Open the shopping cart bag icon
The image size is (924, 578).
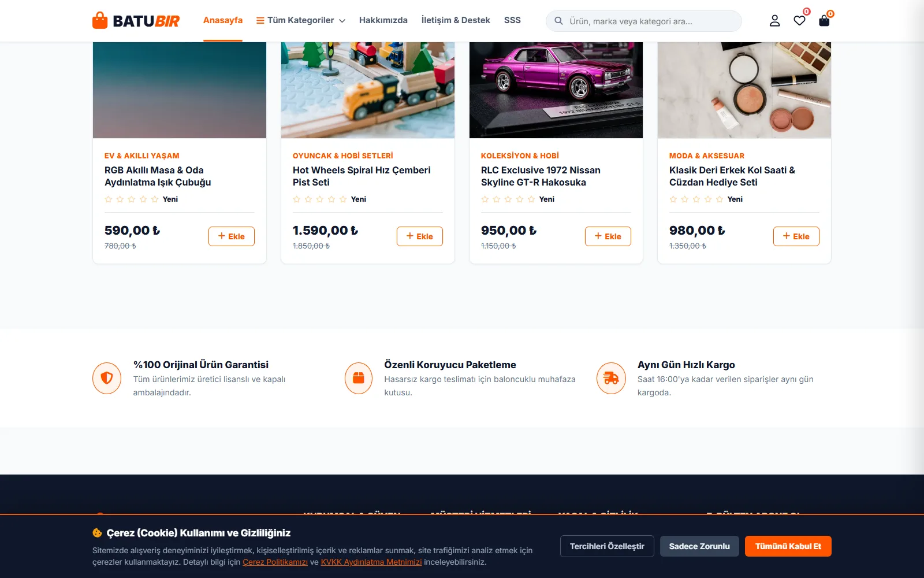click(824, 21)
